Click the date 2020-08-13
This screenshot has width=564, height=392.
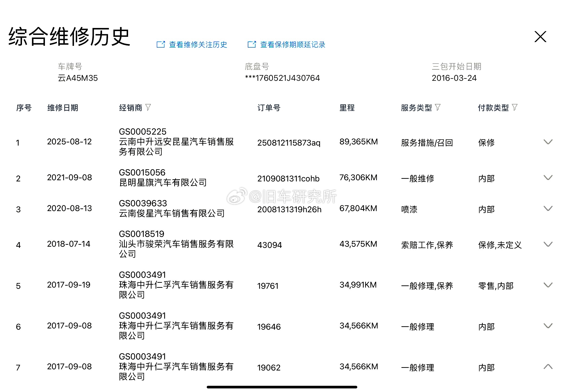[69, 208]
